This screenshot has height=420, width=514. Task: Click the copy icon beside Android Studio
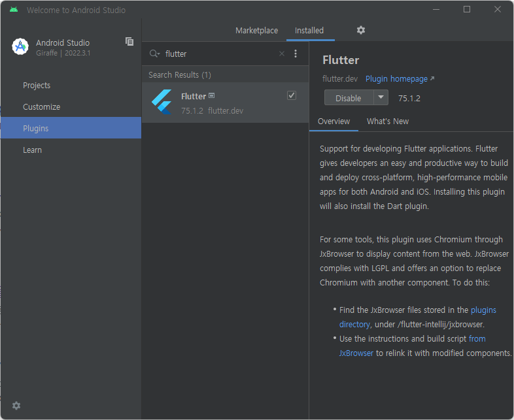pyautogui.click(x=129, y=42)
